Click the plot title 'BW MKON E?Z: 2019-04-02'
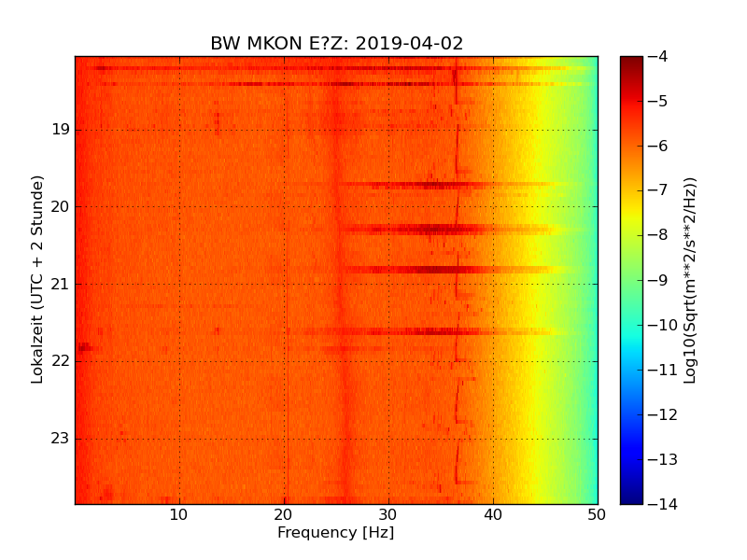747x560 pixels. (x=336, y=43)
